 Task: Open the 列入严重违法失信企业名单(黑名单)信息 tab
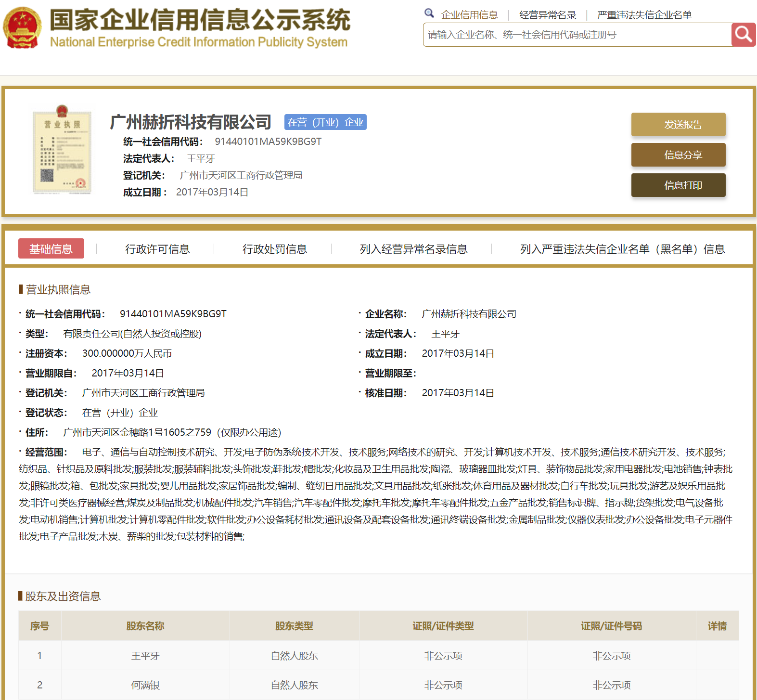tap(622, 249)
